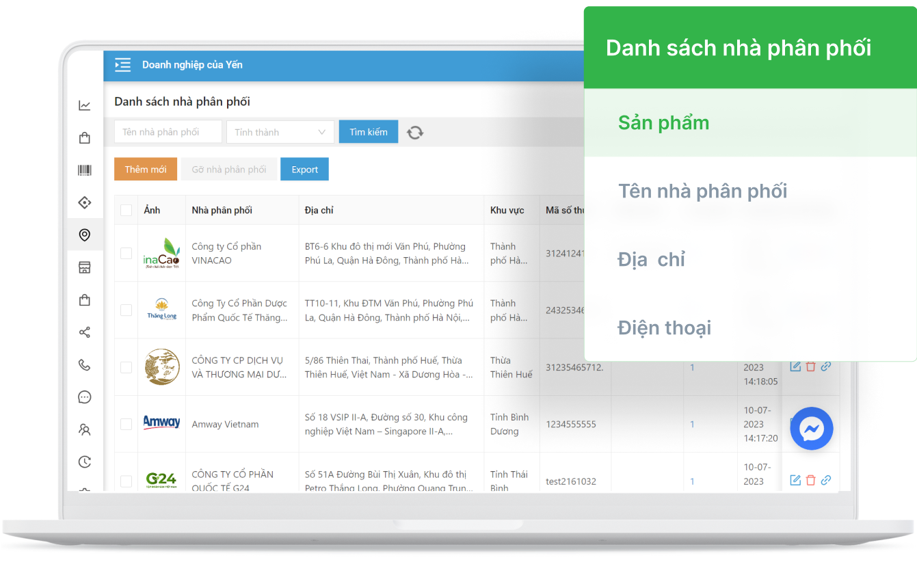Click the link icon in the G24 row

coord(826,480)
